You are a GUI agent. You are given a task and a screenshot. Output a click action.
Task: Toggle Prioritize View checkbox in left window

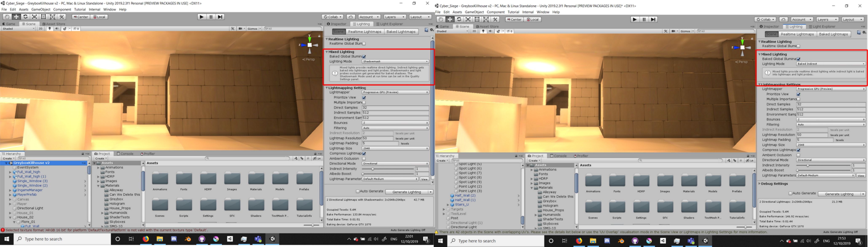364,97
